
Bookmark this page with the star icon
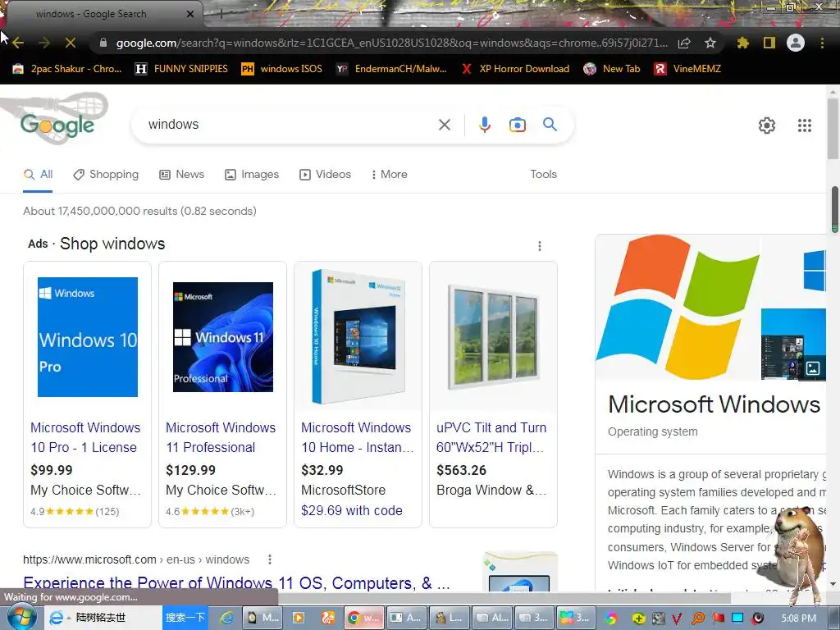pyautogui.click(x=710, y=43)
